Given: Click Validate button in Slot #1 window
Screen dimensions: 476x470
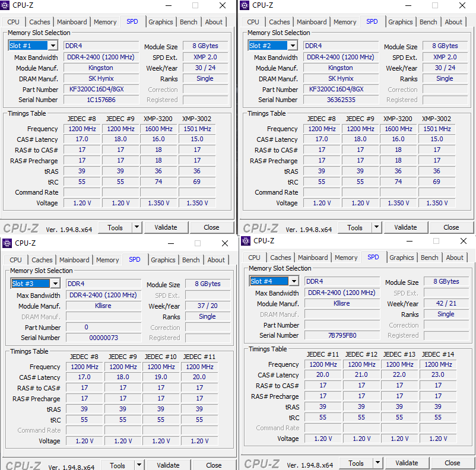Looking at the screenshot, I should tap(166, 227).
